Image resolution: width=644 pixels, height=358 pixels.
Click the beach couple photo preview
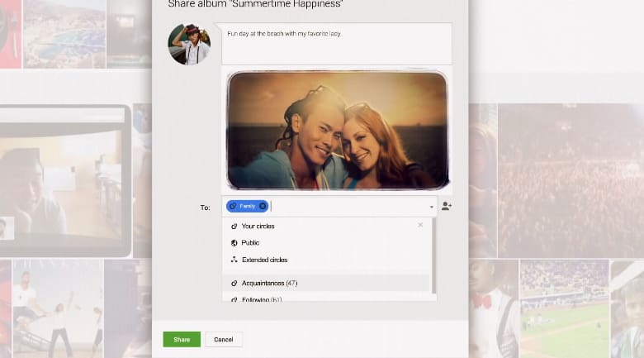[x=337, y=130]
